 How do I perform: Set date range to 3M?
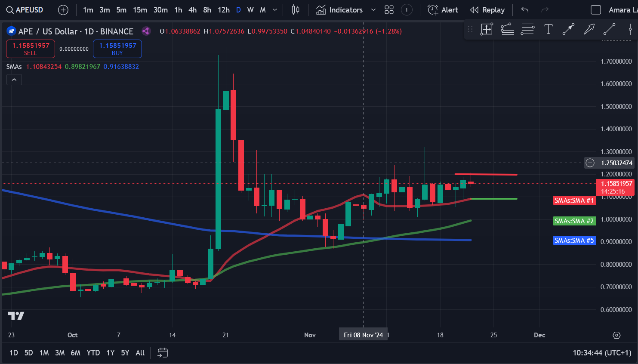(x=60, y=353)
